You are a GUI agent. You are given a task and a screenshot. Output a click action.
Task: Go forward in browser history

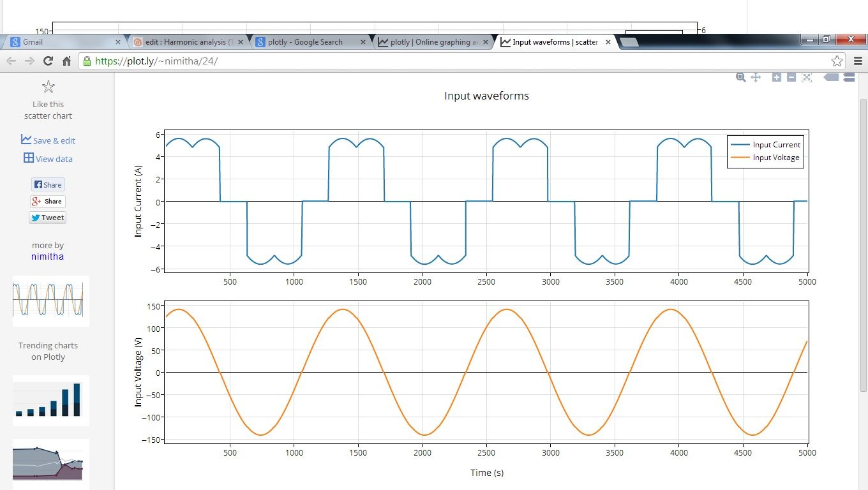[x=29, y=61]
